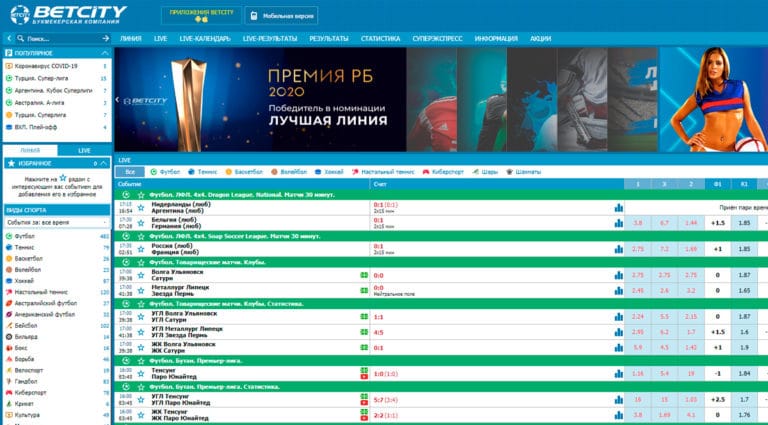Collapse the Soap Soccer League group
Screen dimensions: 768x425
point(126,236)
